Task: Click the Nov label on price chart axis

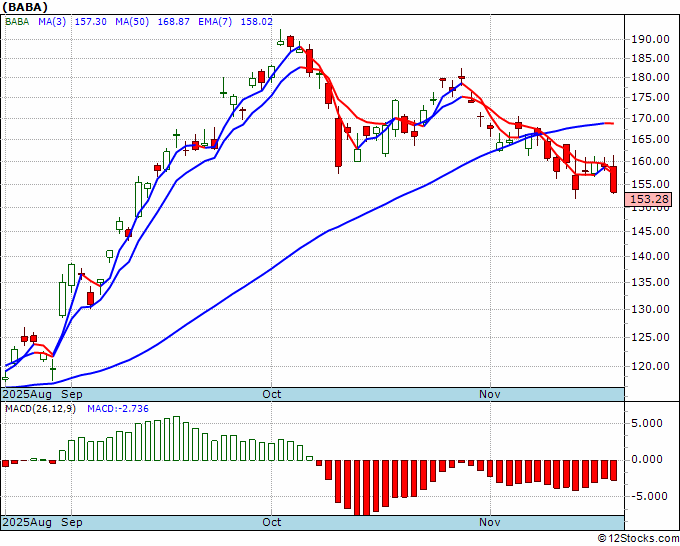Action: coord(490,394)
